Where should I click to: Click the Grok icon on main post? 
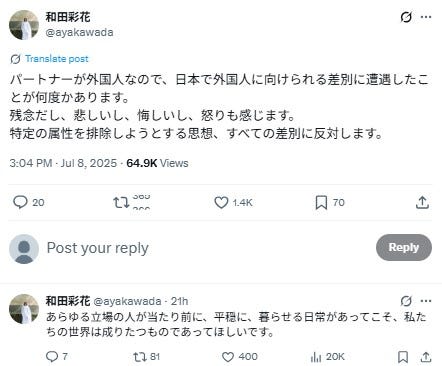[x=406, y=17]
